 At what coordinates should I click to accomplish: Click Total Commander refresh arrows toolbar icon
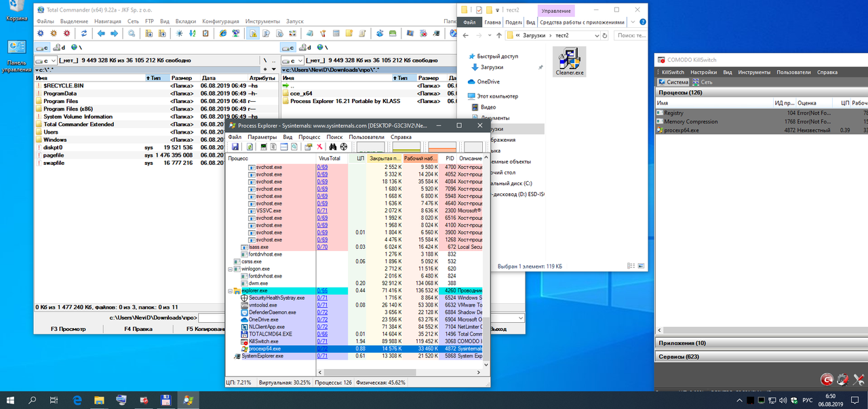[x=84, y=33]
